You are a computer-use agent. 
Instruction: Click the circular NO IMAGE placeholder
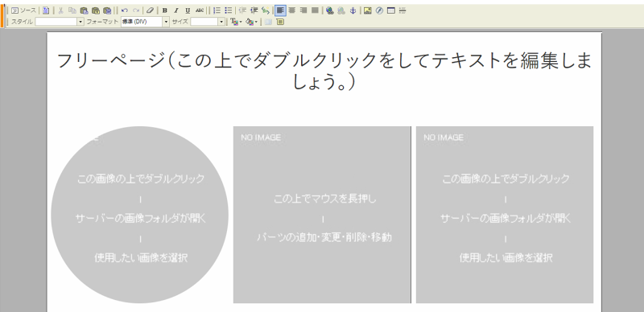(139, 215)
